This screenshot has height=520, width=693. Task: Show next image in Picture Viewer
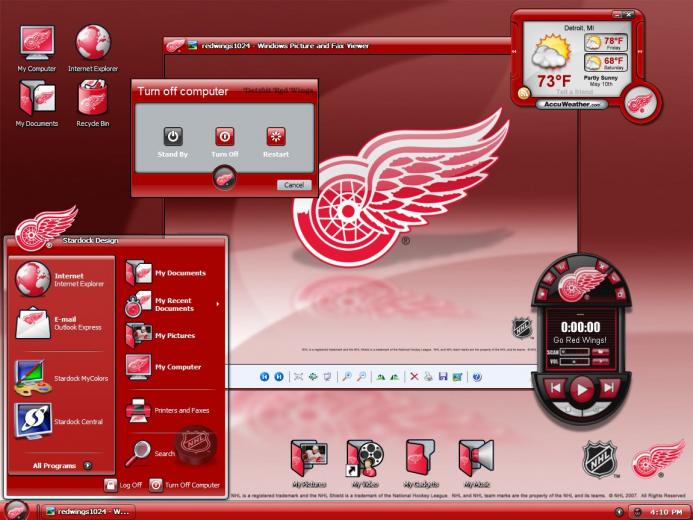tap(279, 376)
